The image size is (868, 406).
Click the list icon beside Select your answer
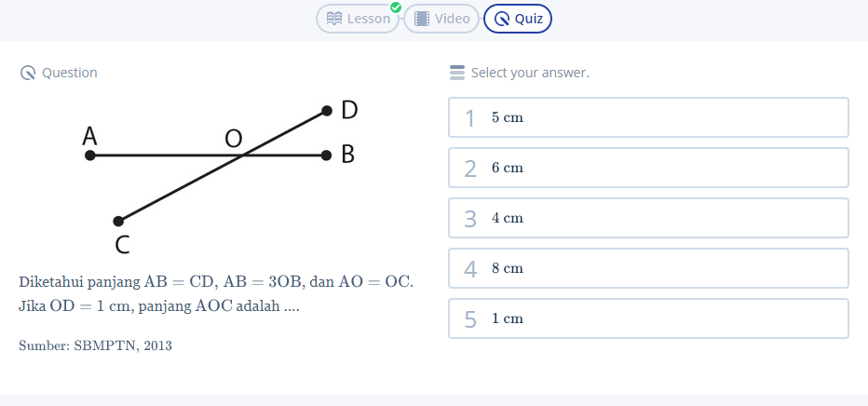[x=457, y=73]
